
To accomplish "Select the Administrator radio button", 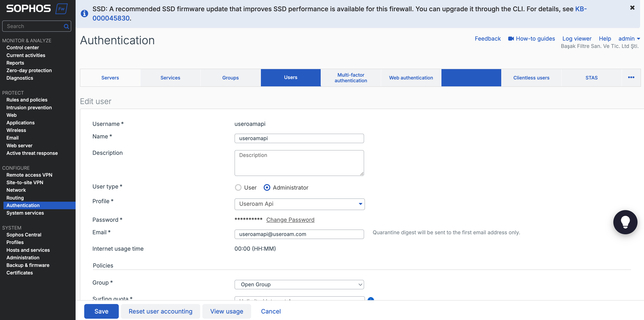I will (x=267, y=187).
